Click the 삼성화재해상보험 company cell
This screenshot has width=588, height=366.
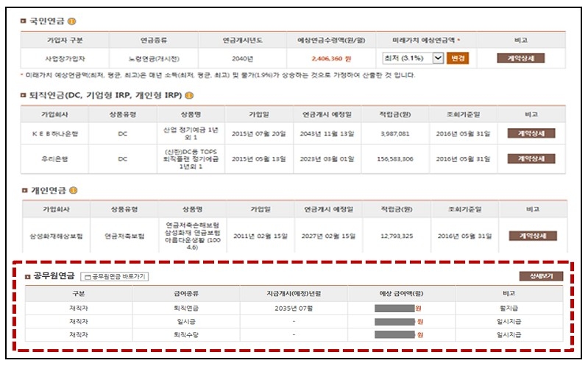[56, 236]
